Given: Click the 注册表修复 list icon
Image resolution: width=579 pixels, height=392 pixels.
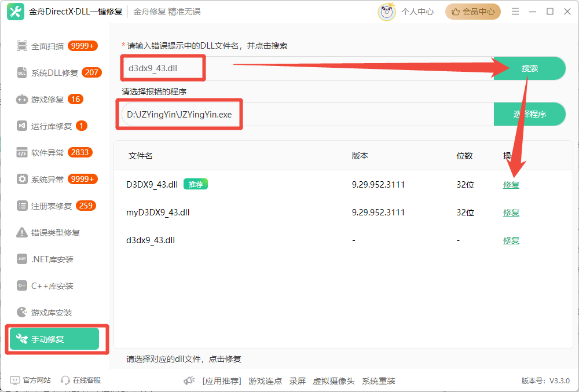Looking at the screenshot, I should point(22,206).
